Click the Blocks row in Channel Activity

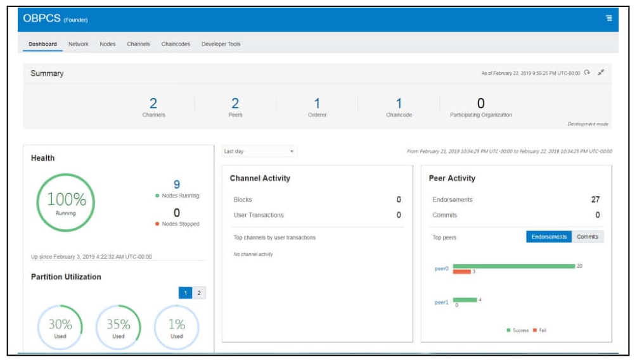pos(318,199)
